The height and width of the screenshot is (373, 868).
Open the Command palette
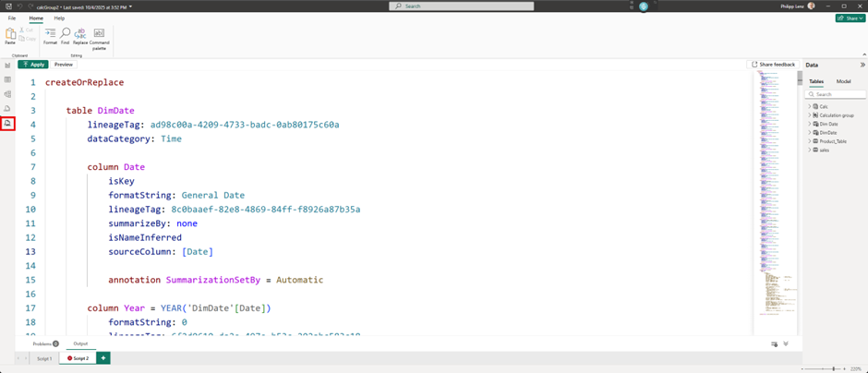point(99,35)
